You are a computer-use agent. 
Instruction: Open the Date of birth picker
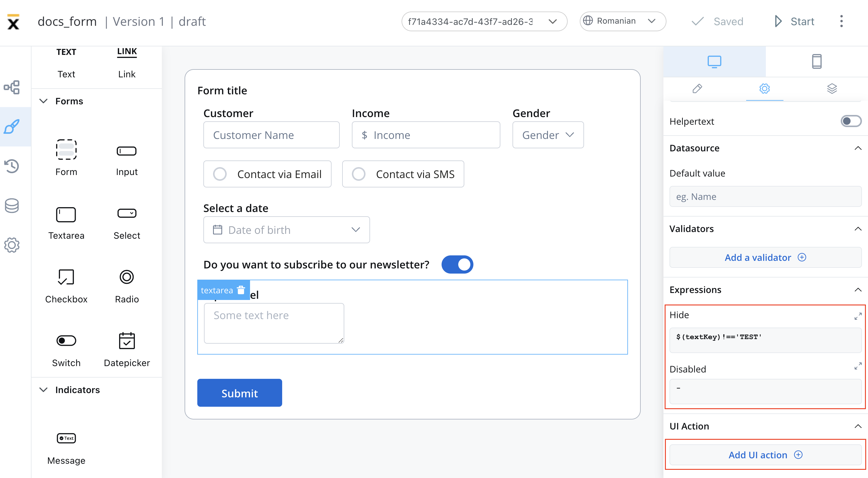286,230
